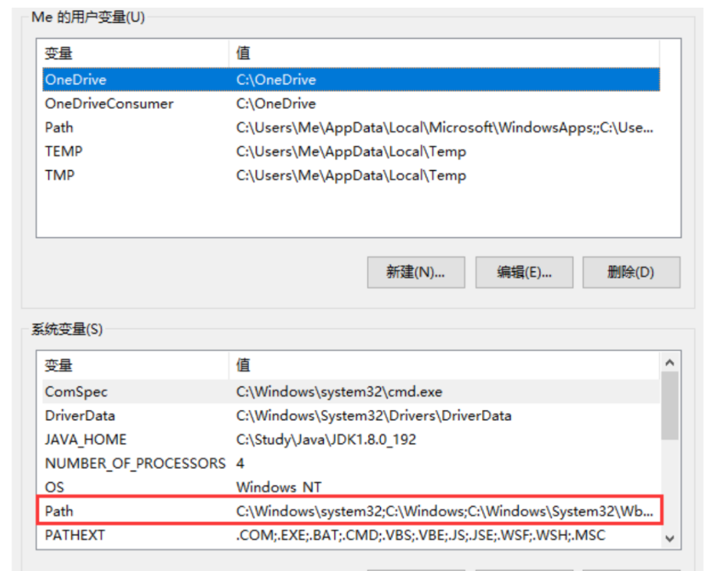This screenshot has height=571, width=728.
Task: Select the highlighted system Path variable
Action: coord(350,510)
